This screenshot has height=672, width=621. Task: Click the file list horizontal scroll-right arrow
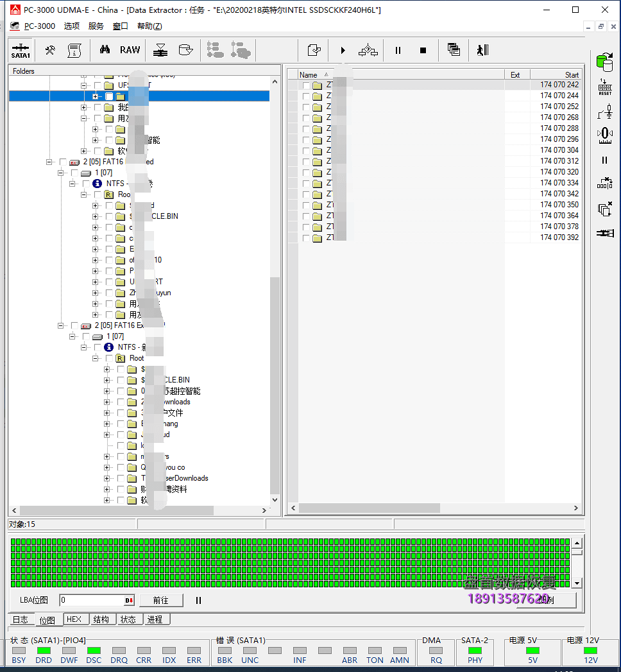click(x=576, y=508)
